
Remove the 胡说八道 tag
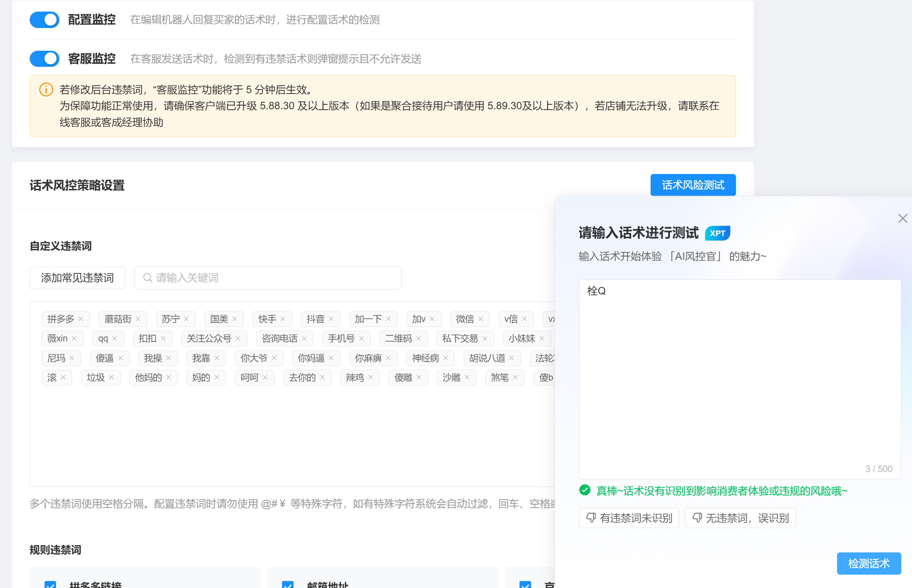[512, 358]
